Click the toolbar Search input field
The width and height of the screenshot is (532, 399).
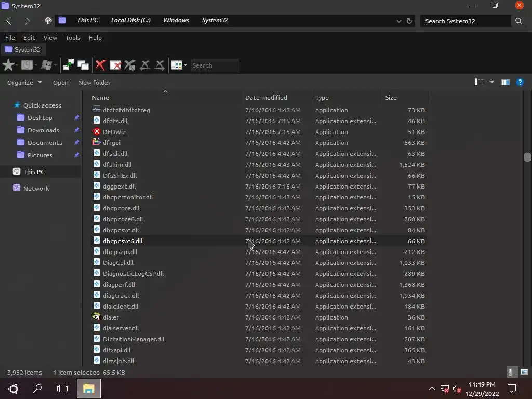pyautogui.click(x=215, y=65)
